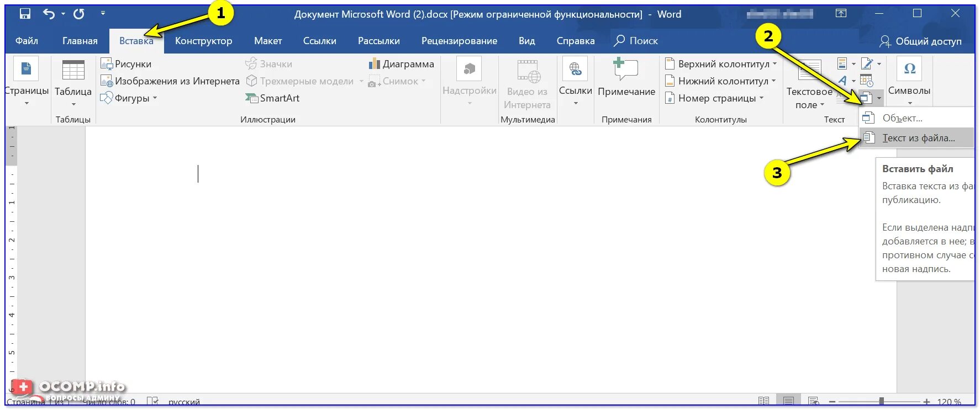Image resolution: width=980 pixels, height=410 pixels.
Task: Open Номер страницы dropdown
Action: (x=714, y=98)
